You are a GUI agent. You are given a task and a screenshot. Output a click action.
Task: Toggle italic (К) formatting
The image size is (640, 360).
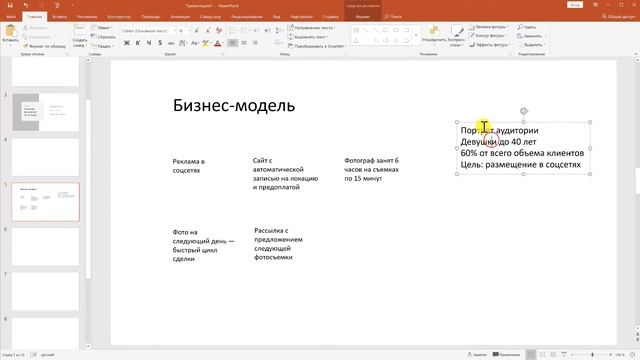point(138,43)
